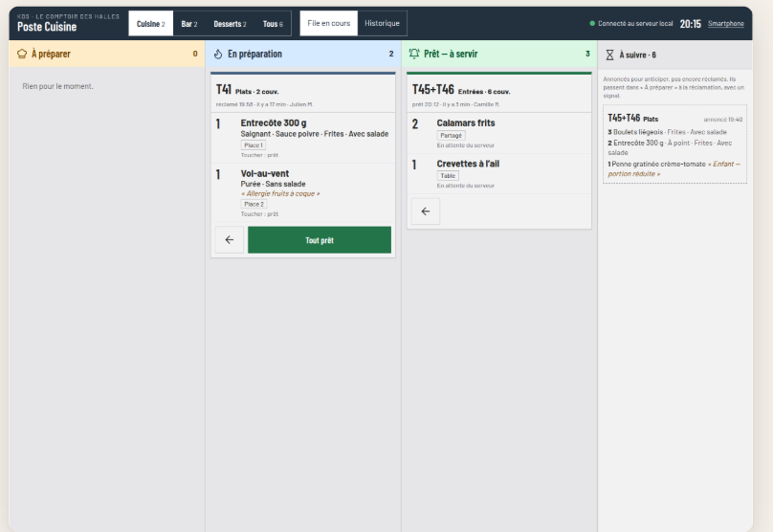The image size is (773, 532).
Task: Click the 20:15 clock
Action: [690, 24]
